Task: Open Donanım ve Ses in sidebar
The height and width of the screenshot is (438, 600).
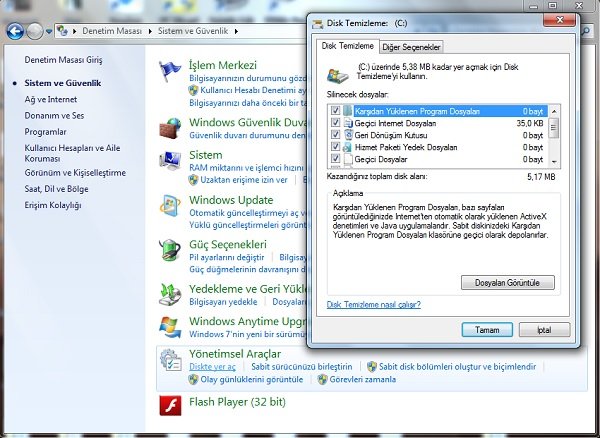Action: point(54,116)
